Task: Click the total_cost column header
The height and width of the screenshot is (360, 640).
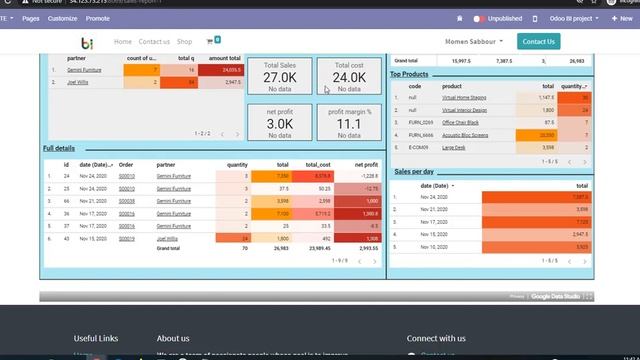Action: 318,165
